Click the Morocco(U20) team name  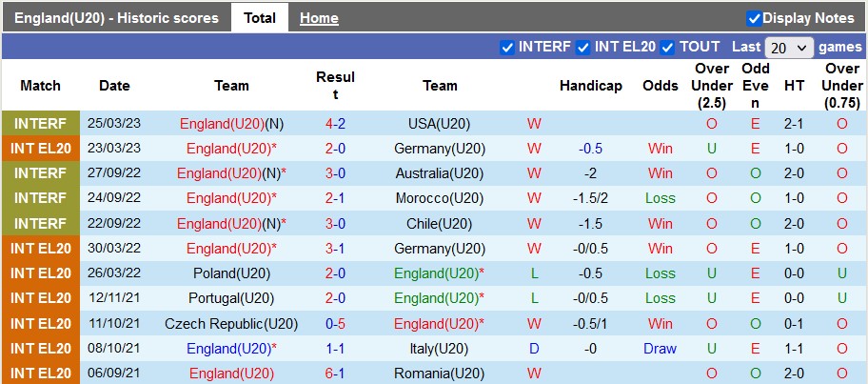[x=440, y=198]
